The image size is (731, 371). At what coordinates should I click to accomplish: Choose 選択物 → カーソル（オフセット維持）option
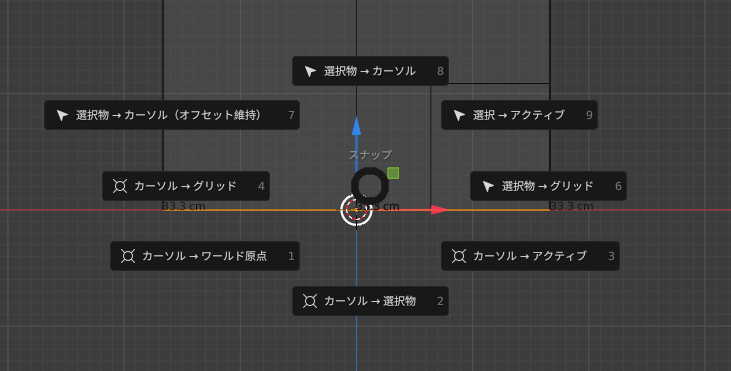tap(172, 115)
